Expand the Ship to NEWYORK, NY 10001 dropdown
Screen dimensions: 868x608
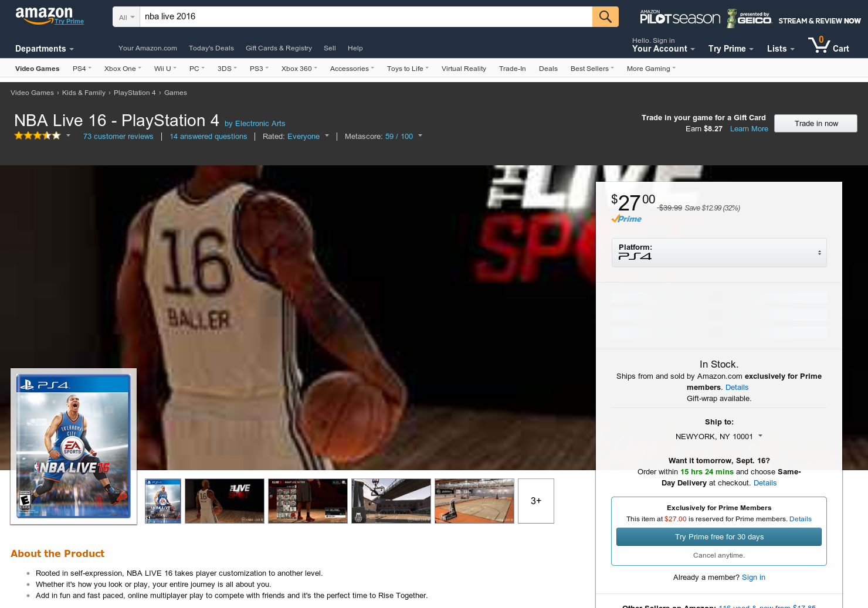click(719, 436)
